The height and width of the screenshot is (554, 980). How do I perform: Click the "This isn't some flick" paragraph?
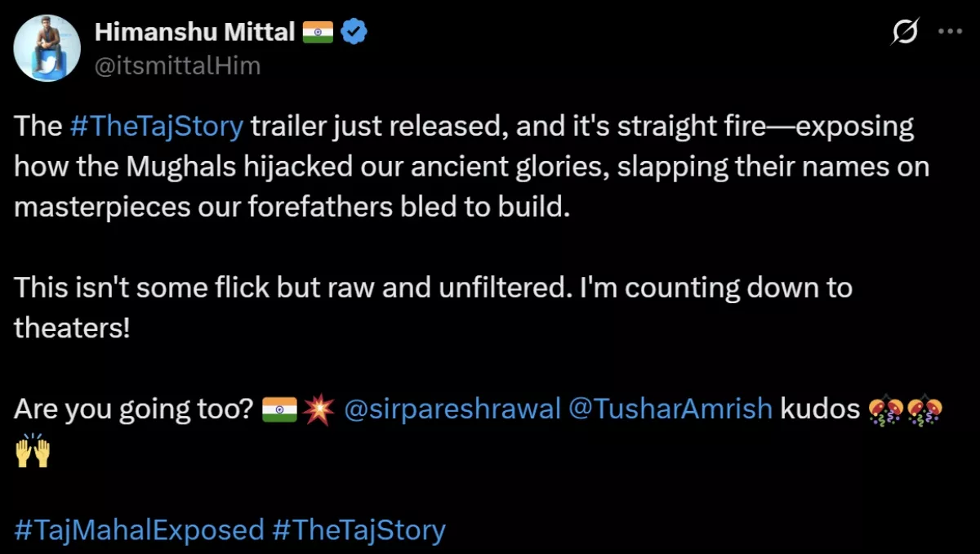point(433,288)
